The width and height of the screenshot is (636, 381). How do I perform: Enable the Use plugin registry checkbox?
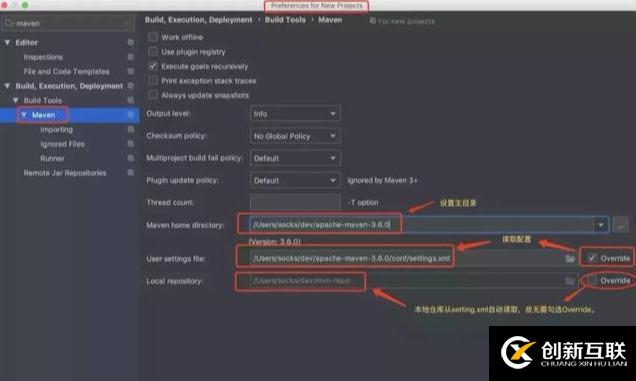click(153, 52)
